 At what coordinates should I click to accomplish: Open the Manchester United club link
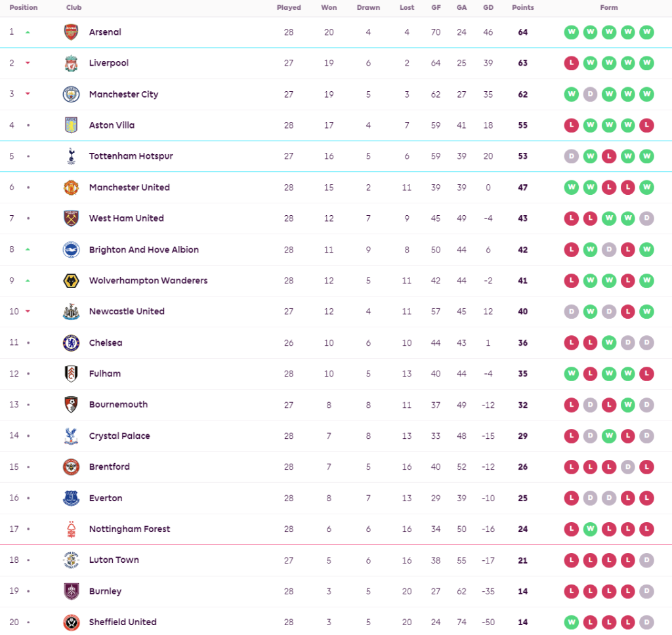tap(129, 188)
